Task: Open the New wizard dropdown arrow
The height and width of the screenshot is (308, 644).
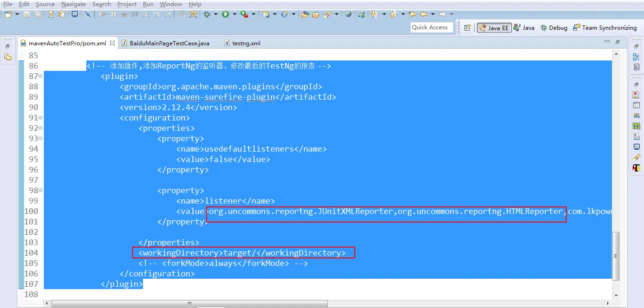Action: [x=17, y=14]
